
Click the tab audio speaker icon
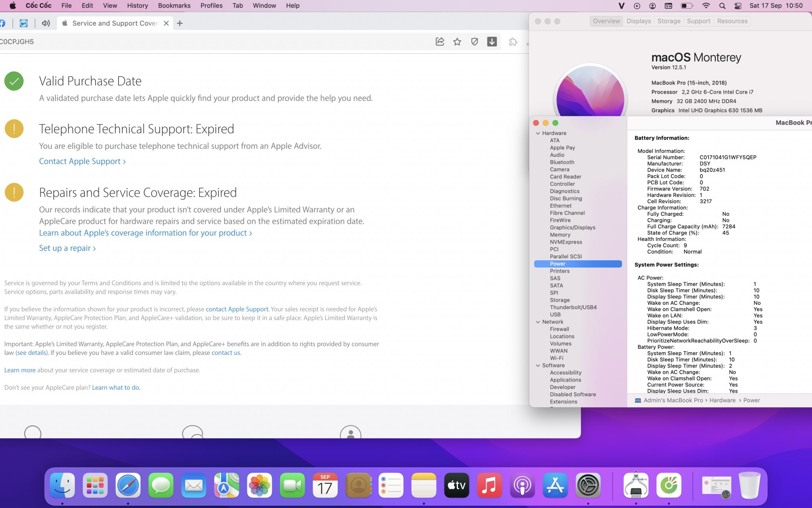click(46, 23)
